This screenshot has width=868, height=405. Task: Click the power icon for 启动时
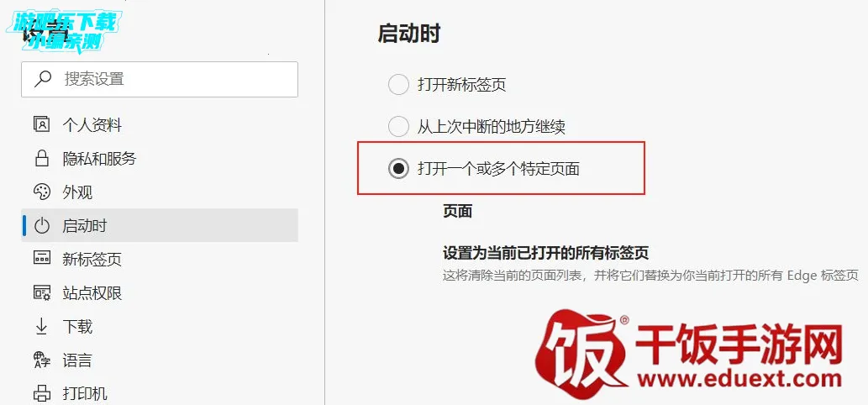tap(42, 226)
